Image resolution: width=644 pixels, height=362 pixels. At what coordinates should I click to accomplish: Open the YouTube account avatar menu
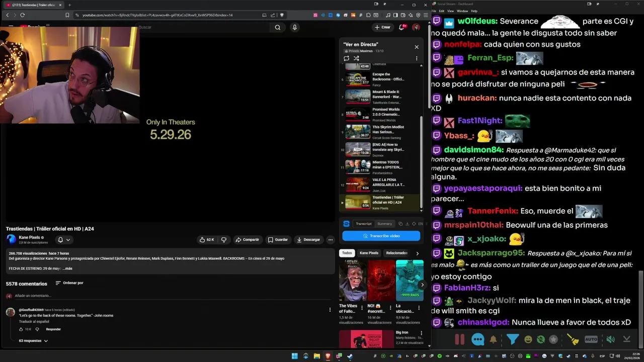(x=416, y=27)
